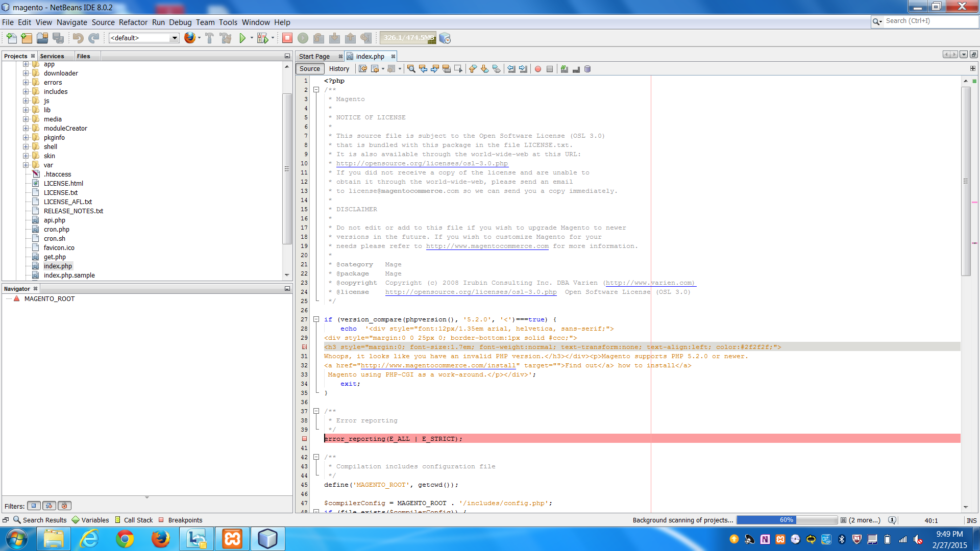Click the Previous Bookmark icon
Image resolution: width=980 pixels, height=551 pixels.
(473, 69)
